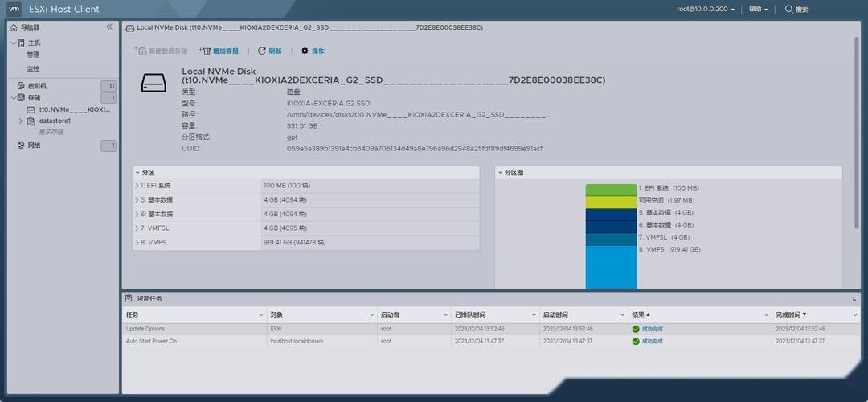Click the Increase capacity toolbar icon

tap(205, 51)
